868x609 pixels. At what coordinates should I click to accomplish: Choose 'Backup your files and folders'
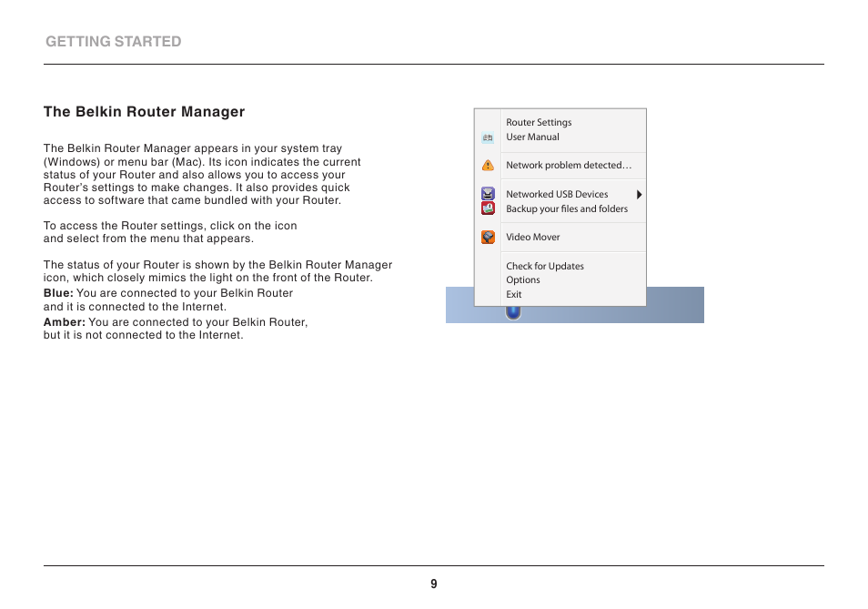tap(567, 208)
